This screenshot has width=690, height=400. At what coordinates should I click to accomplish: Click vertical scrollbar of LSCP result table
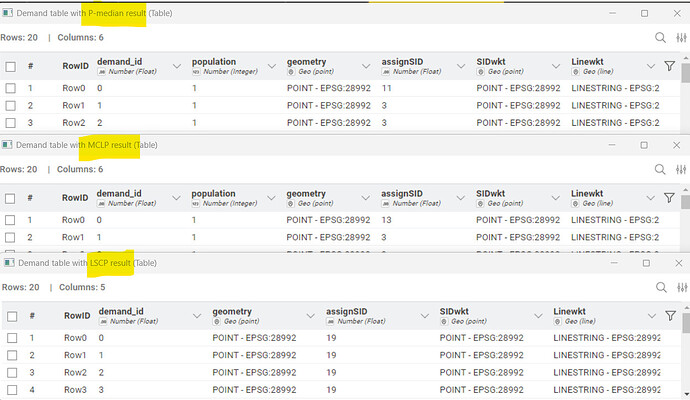[685, 360]
